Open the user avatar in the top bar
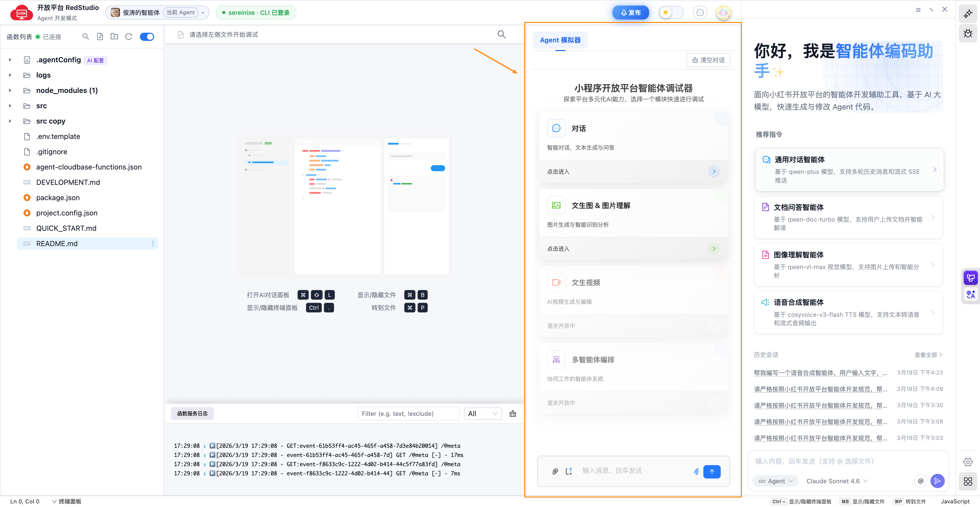The width and height of the screenshot is (980, 507). pyautogui.click(x=723, y=13)
